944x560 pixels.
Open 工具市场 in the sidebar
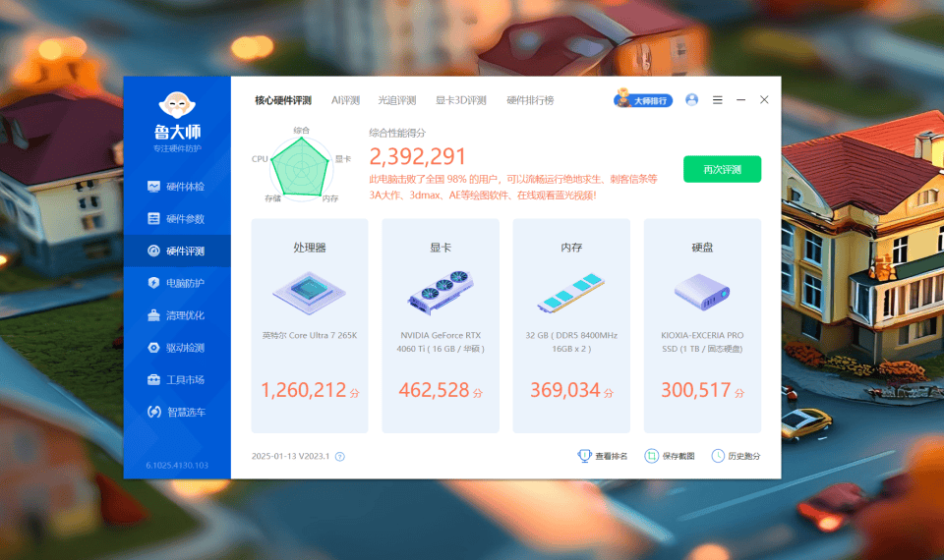(x=177, y=379)
